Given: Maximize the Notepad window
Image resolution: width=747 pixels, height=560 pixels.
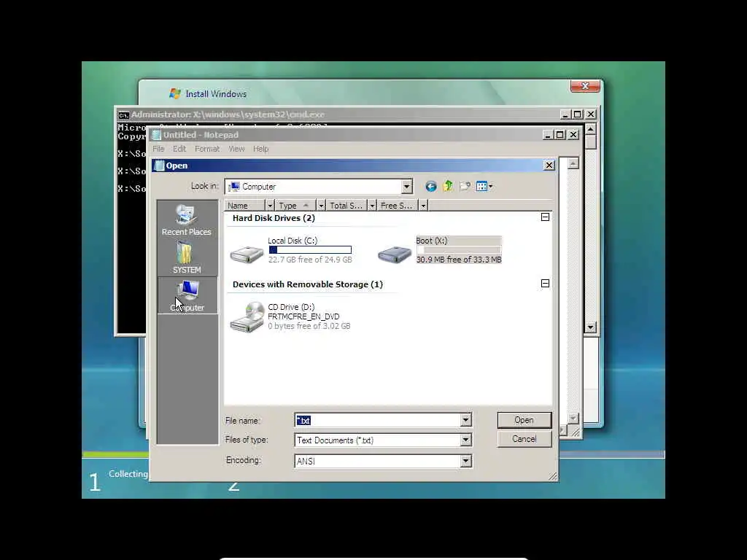Looking at the screenshot, I should tap(560, 135).
